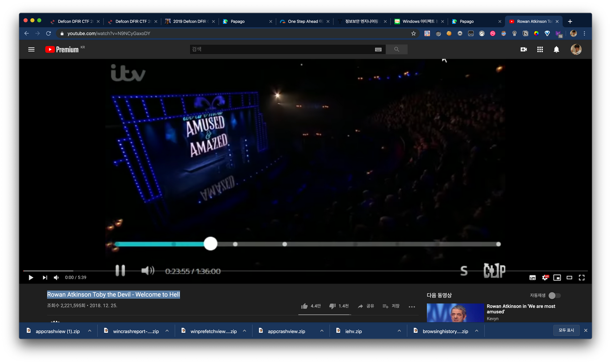This screenshot has height=364, width=611.
Task: Skip to the next video
Action: (45, 278)
